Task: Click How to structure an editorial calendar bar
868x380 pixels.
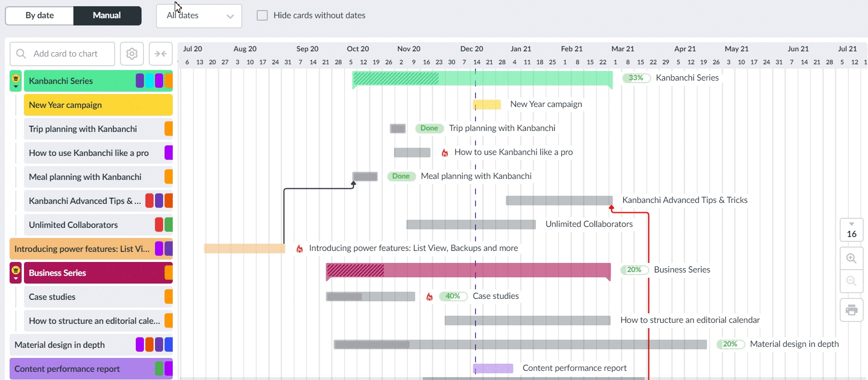Action: tap(528, 321)
